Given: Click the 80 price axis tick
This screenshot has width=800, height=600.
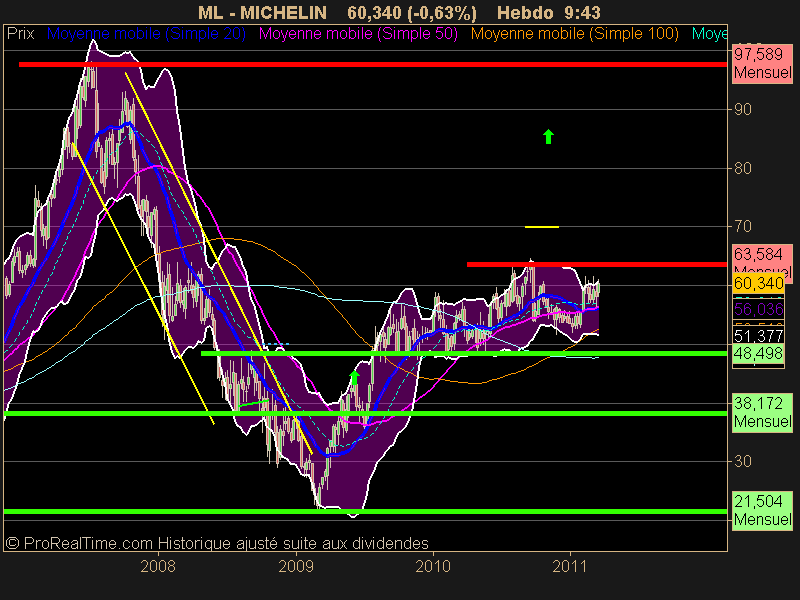Looking at the screenshot, I should 743,168.
